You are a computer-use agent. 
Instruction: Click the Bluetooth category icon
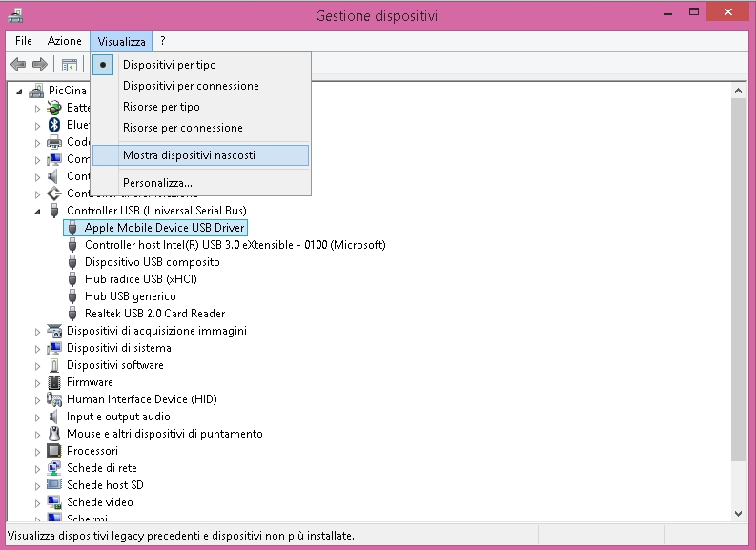[55, 125]
